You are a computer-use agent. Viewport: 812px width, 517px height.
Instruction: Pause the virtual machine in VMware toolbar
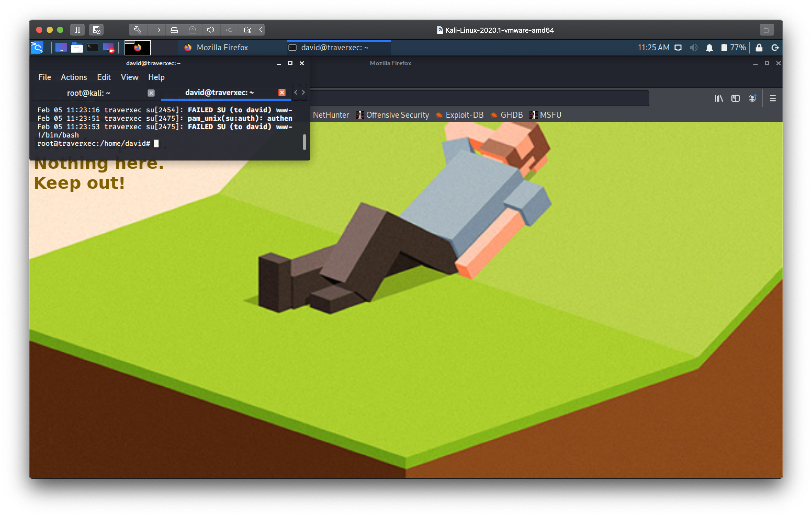77,30
